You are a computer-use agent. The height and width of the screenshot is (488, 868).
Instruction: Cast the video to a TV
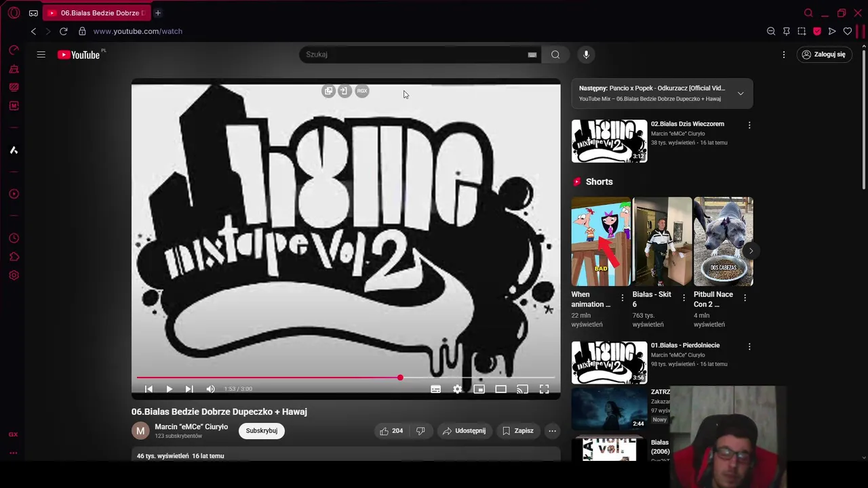click(x=522, y=389)
